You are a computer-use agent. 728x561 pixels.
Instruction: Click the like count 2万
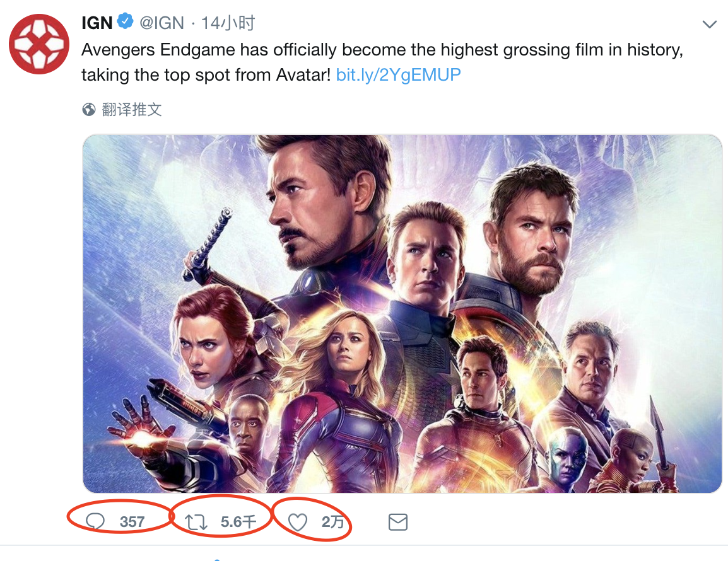pos(332,522)
